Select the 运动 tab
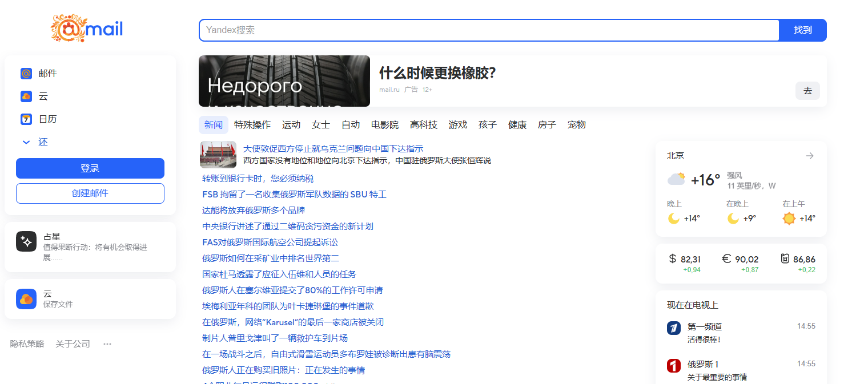 coord(291,125)
